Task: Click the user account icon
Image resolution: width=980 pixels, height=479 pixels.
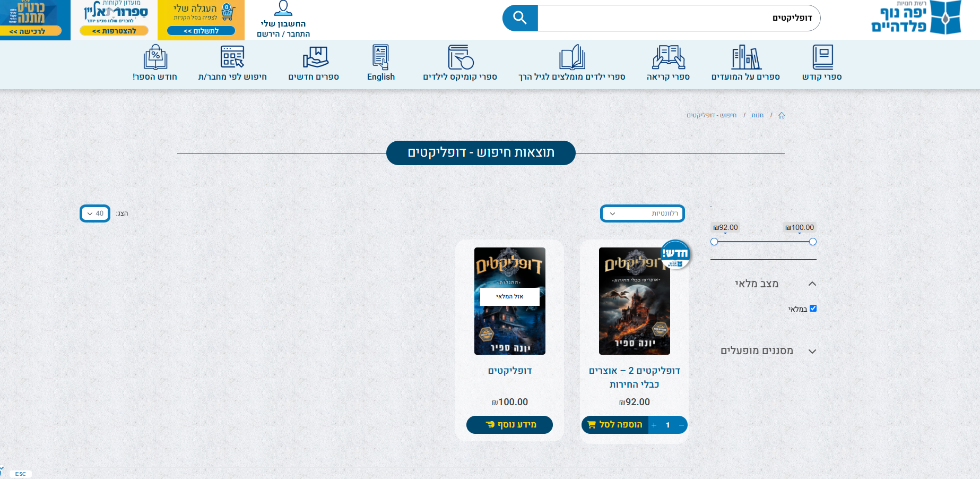Action: click(x=283, y=8)
